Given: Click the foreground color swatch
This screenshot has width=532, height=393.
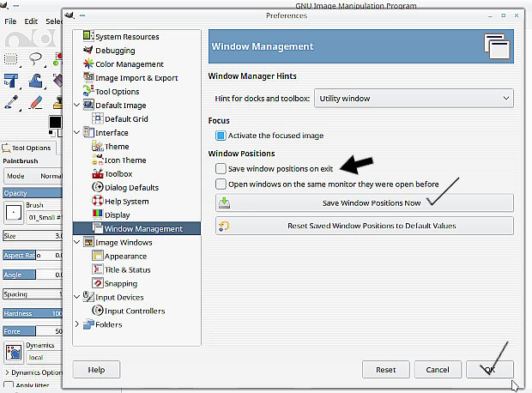Looking at the screenshot, I should (x=55, y=122).
